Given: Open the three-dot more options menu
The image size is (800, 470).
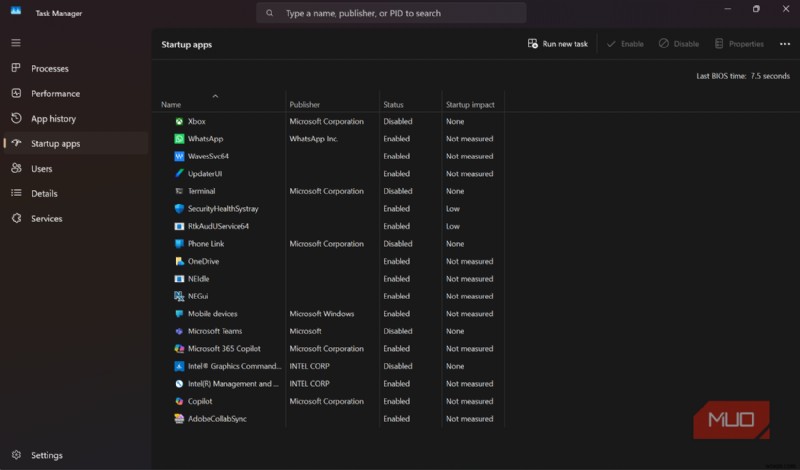Looking at the screenshot, I should pyautogui.click(x=785, y=44).
